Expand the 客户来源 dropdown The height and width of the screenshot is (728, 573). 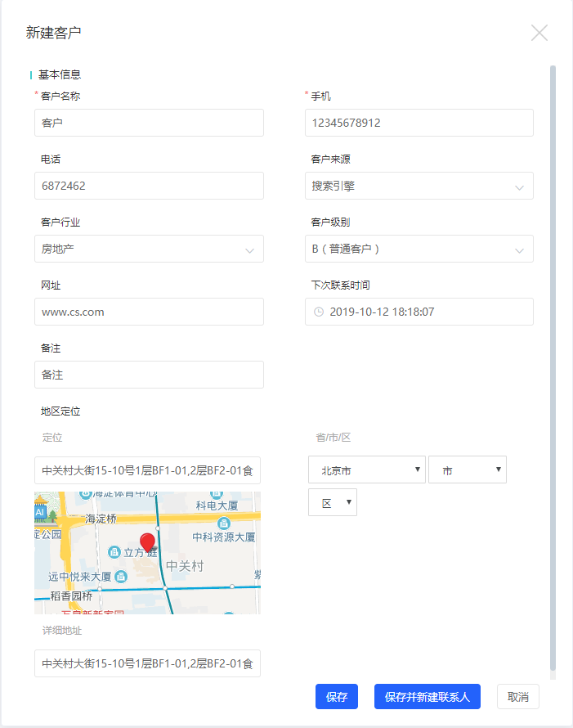tap(419, 186)
